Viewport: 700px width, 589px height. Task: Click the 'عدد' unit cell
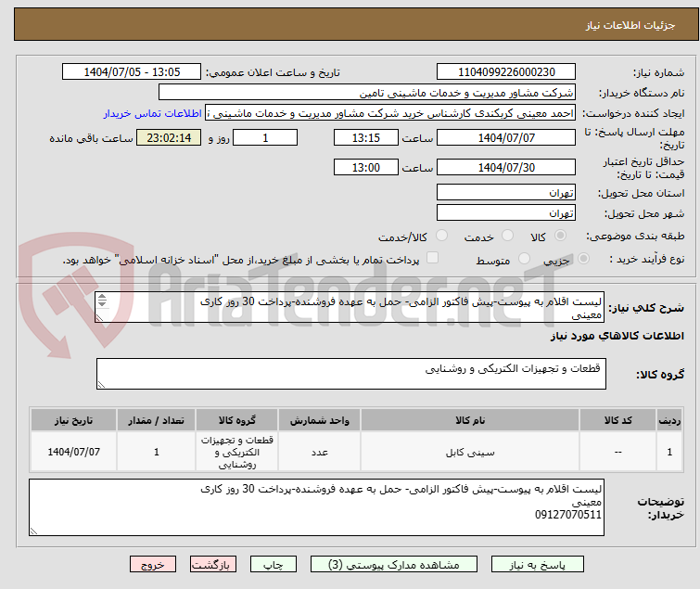click(319, 452)
